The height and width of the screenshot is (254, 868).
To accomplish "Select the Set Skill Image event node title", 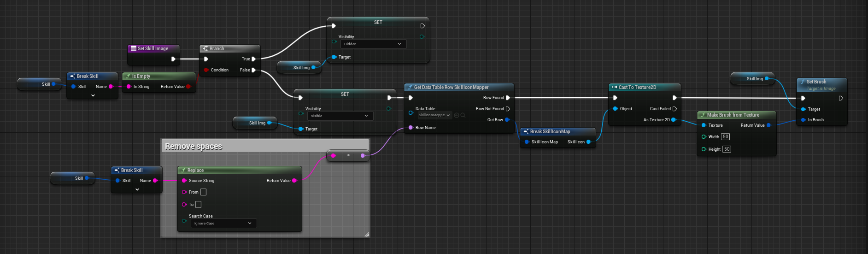I will pos(153,48).
